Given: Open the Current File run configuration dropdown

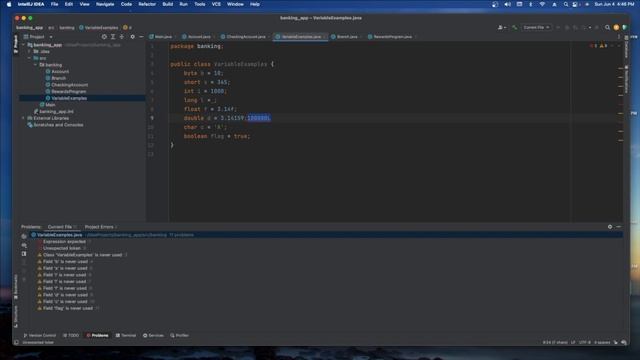Looking at the screenshot, I should coord(536,27).
